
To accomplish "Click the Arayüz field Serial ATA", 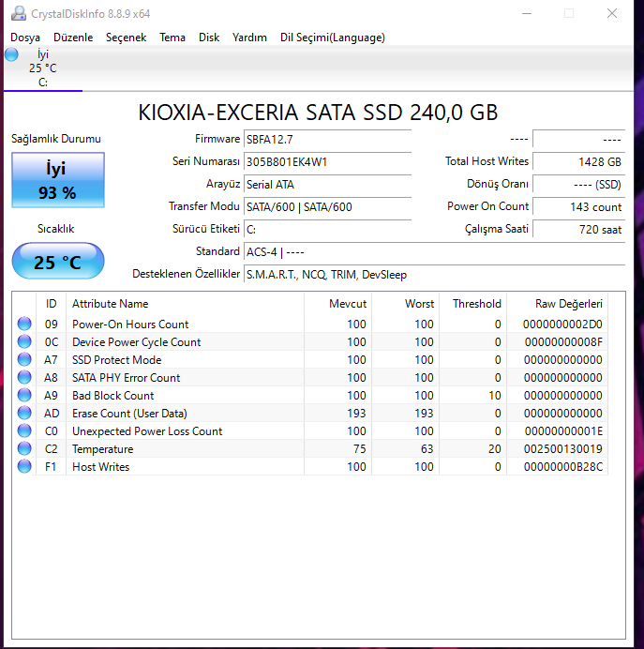I will 327,184.
